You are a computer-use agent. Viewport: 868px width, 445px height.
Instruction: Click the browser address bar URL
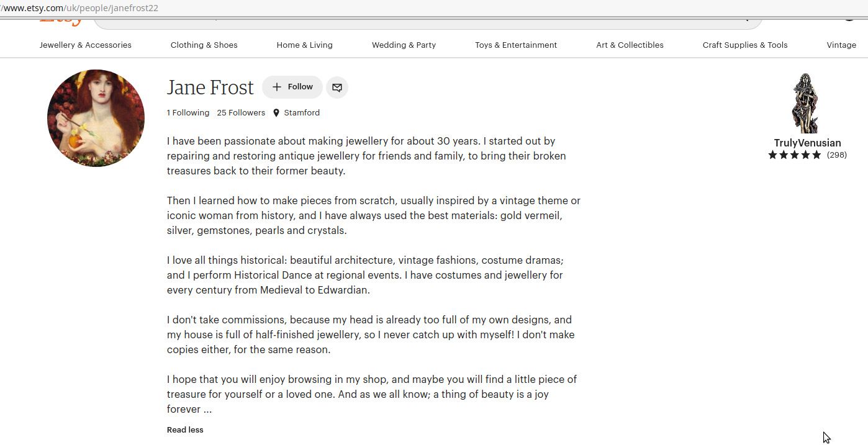(x=79, y=8)
